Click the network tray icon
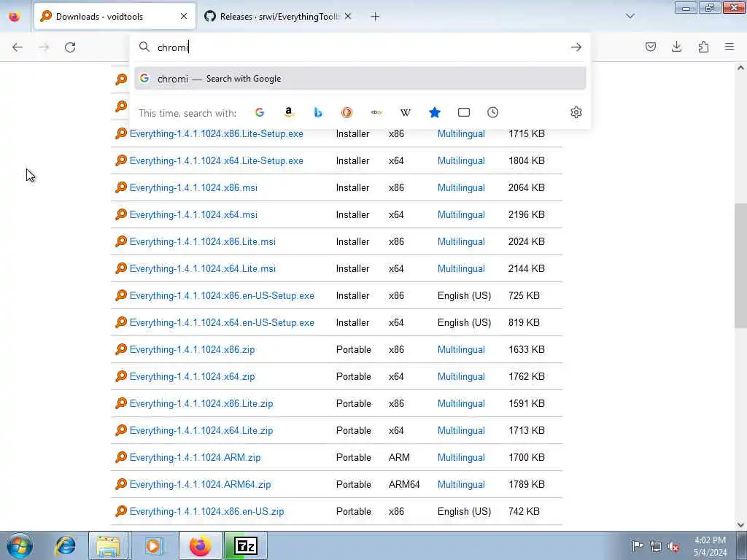 [656, 547]
